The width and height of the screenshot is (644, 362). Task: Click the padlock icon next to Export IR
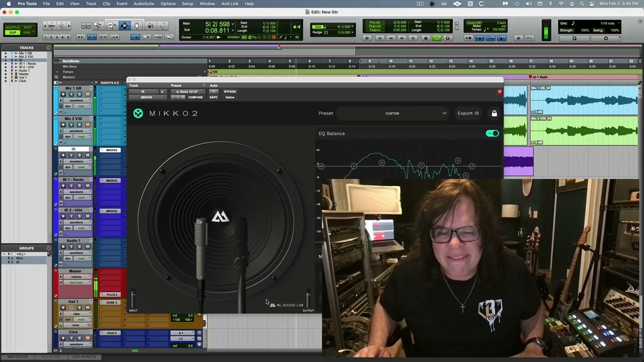(494, 113)
